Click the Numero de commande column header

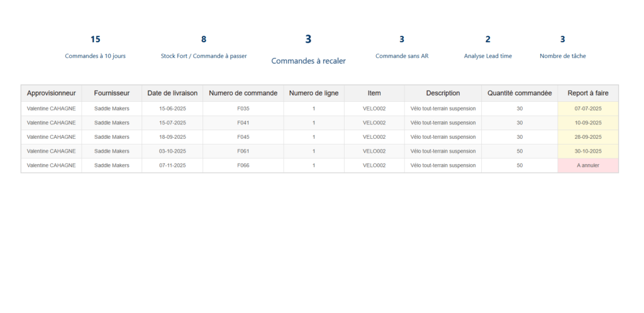243,93
